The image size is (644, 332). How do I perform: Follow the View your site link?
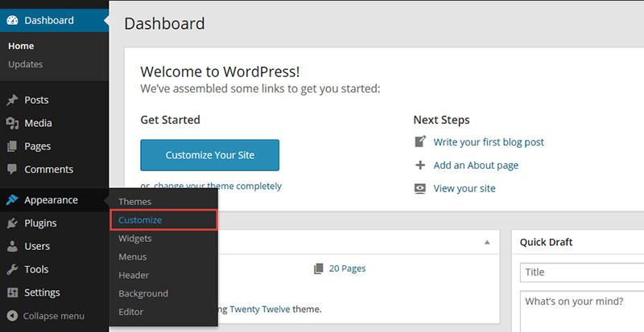click(464, 188)
